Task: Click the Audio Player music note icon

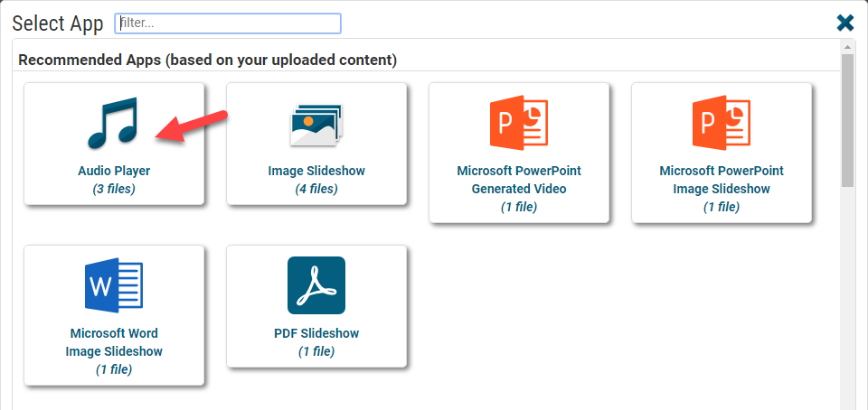Action: click(x=112, y=123)
